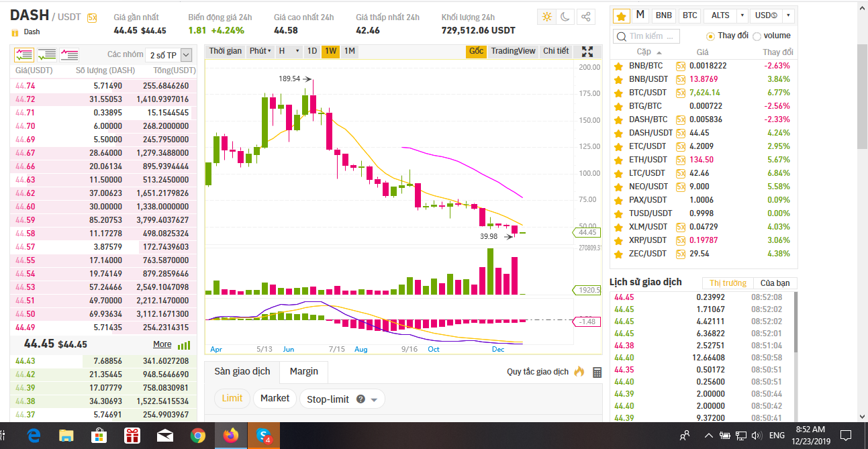868x449 pixels.
Task: Click the volume icon in the system tray
Action: 756,436
